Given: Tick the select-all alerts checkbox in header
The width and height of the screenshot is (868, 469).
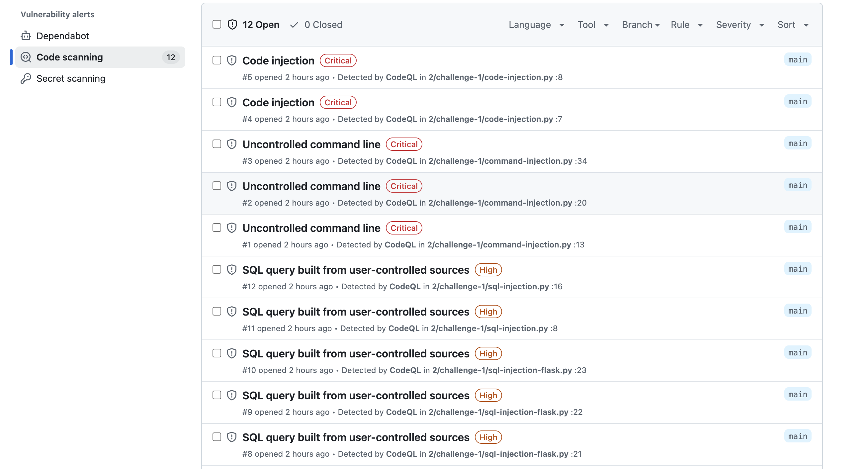Looking at the screenshot, I should tap(217, 25).
